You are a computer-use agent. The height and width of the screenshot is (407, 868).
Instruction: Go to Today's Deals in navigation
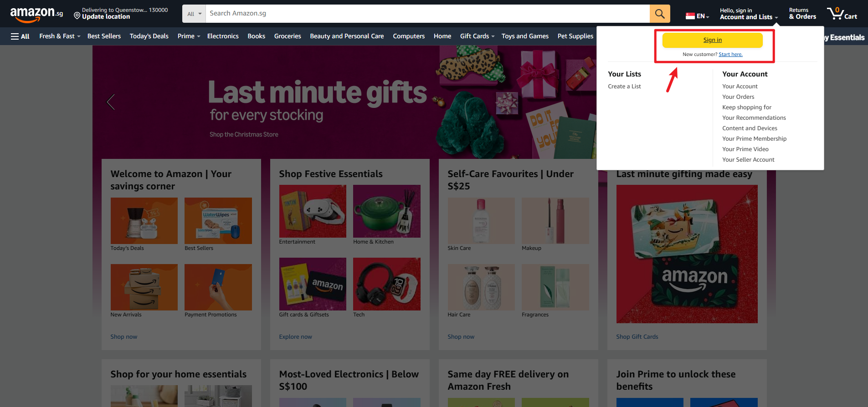[149, 36]
